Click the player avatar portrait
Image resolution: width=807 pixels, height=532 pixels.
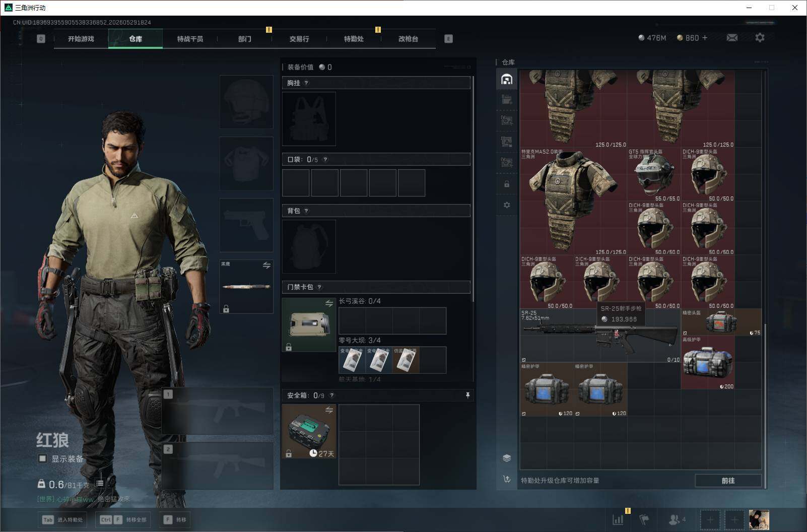pos(759,519)
